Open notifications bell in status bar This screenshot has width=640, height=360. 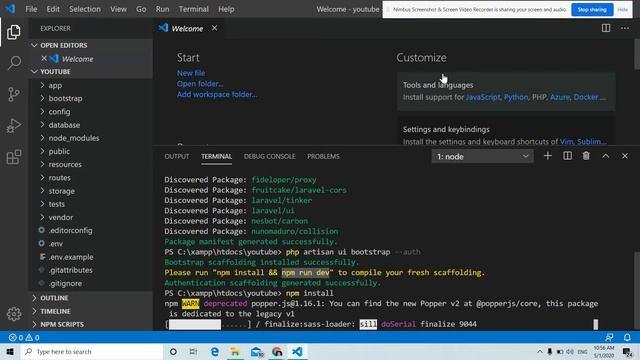coord(627,337)
